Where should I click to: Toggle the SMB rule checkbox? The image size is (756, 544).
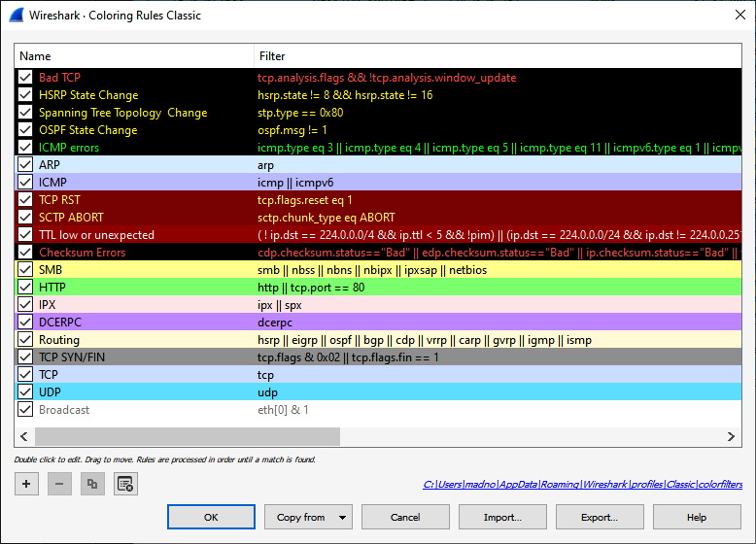(25, 270)
